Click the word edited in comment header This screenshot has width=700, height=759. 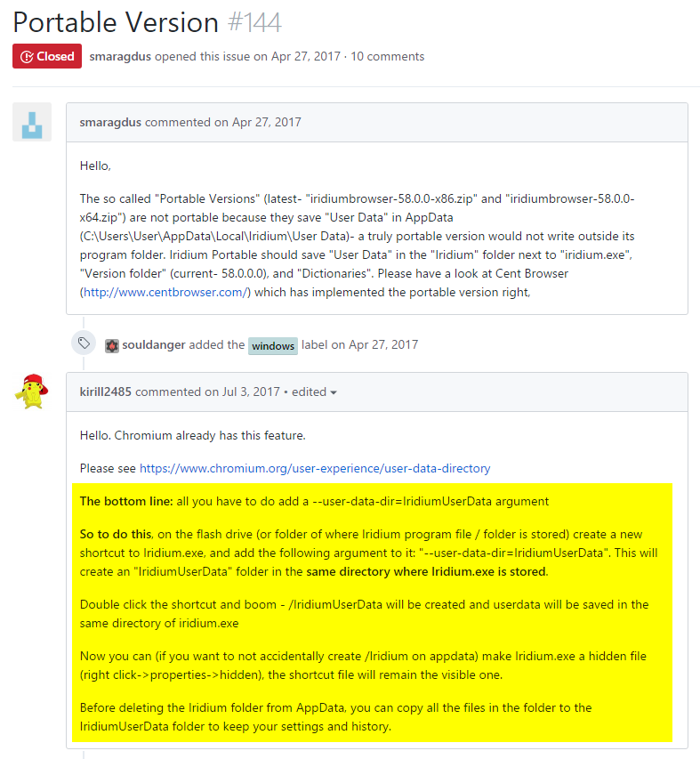[x=310, y=392]
